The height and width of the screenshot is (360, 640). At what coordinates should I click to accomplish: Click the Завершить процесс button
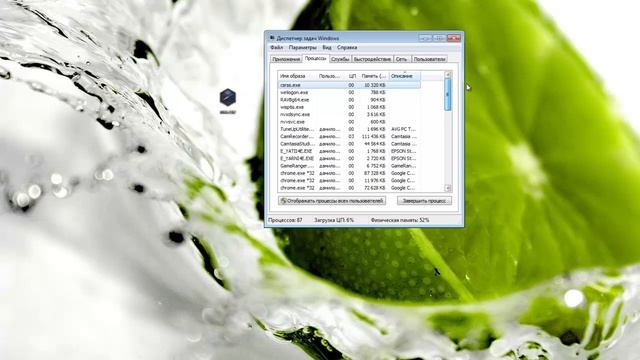[424, 201]
